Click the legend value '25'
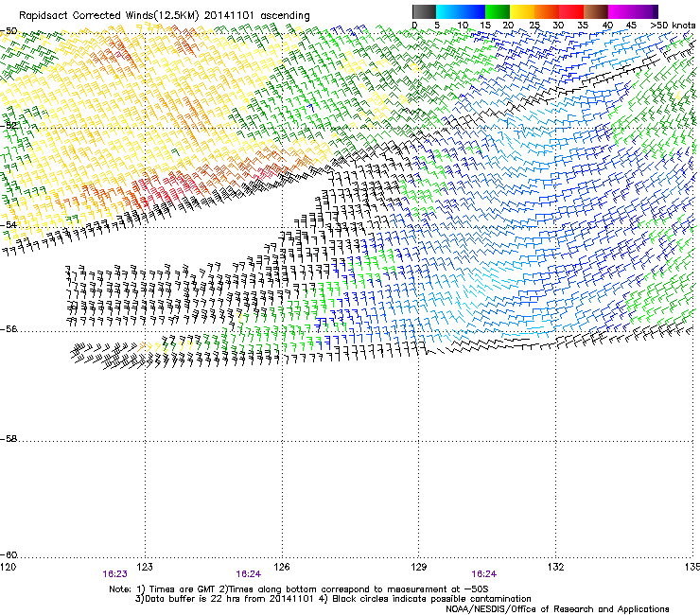The image size is (700, 615). pyautogui.click(x=534, y=25)
